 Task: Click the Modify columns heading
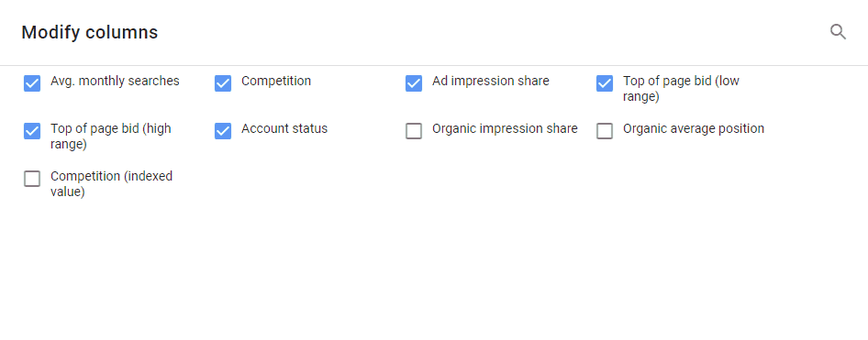point(90,32)
